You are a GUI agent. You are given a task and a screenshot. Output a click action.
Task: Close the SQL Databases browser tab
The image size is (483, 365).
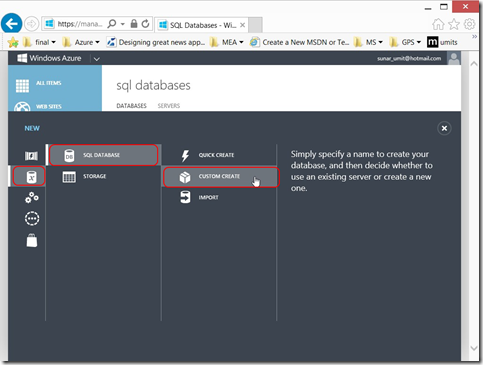pyautogui.click(x=243, y=25)
